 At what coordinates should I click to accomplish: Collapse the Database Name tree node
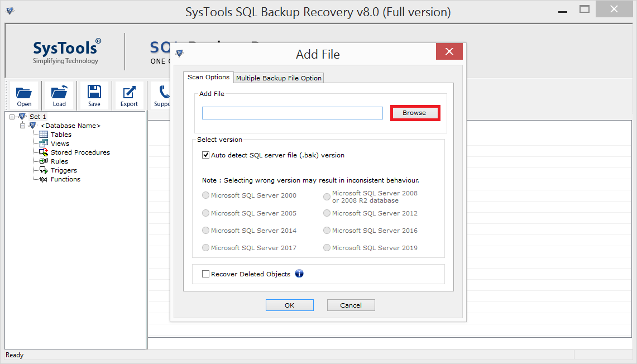22,126
